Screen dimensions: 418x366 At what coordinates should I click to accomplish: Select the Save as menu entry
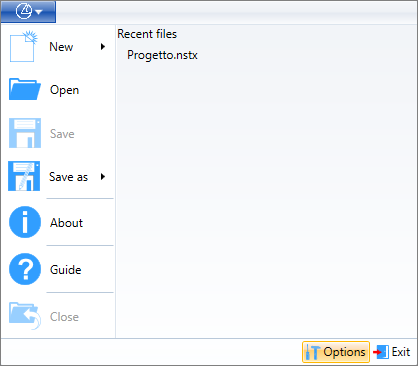(58, 176)
